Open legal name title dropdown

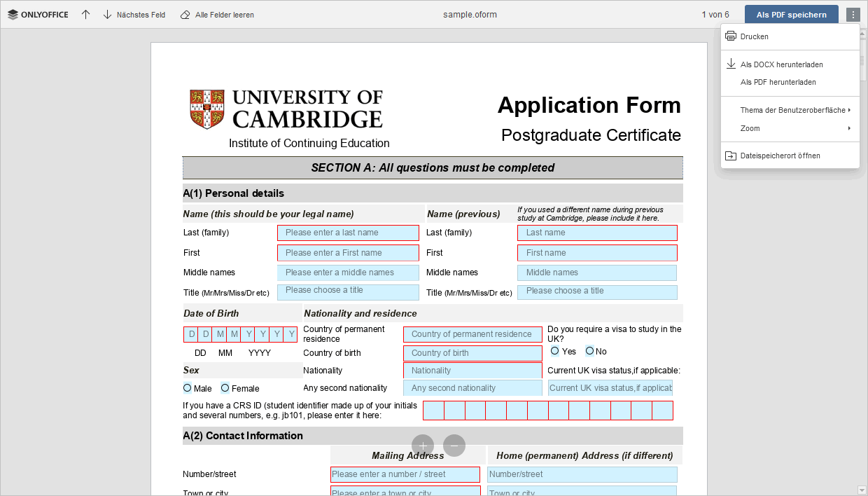348,291
